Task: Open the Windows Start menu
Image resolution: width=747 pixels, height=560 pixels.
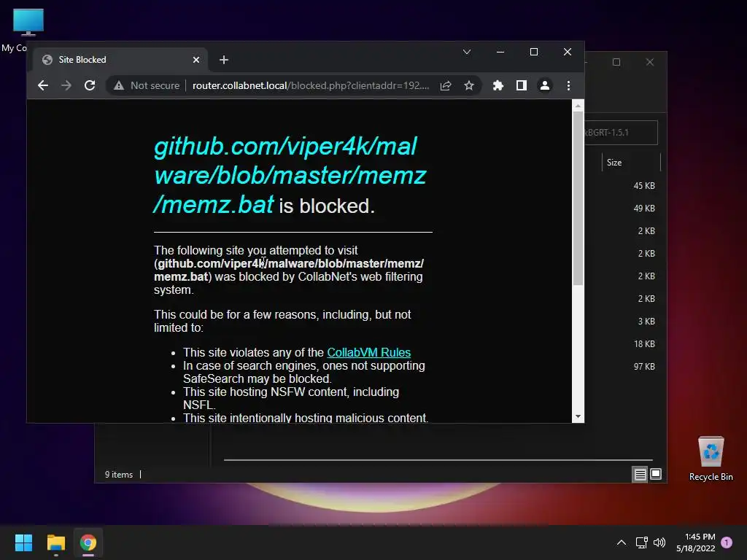Action: pos(23,542)
